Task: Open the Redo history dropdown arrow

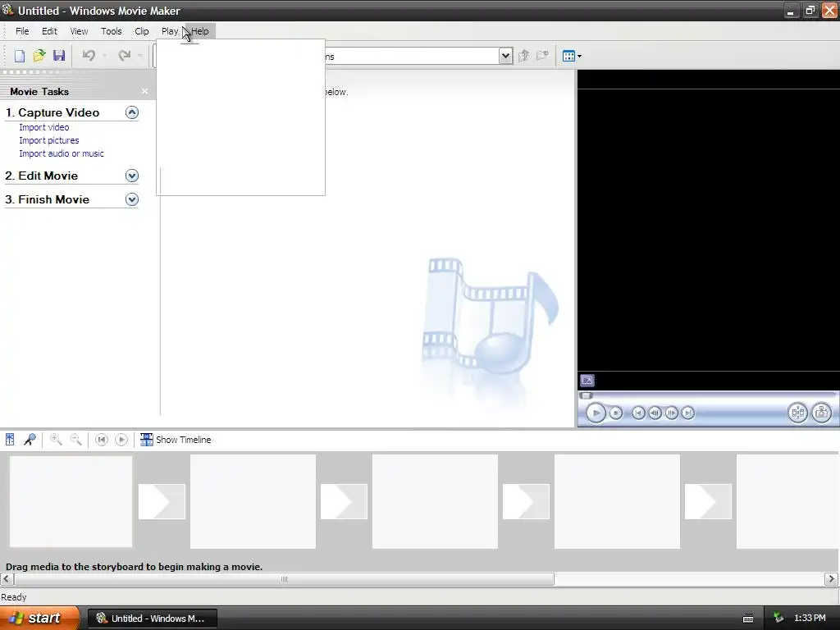Action: point(139,56)
